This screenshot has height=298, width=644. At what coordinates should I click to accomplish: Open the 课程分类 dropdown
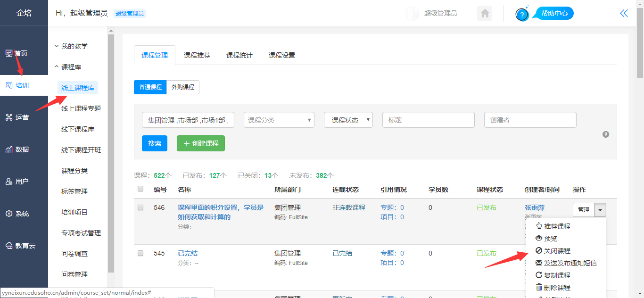(279, 120)
